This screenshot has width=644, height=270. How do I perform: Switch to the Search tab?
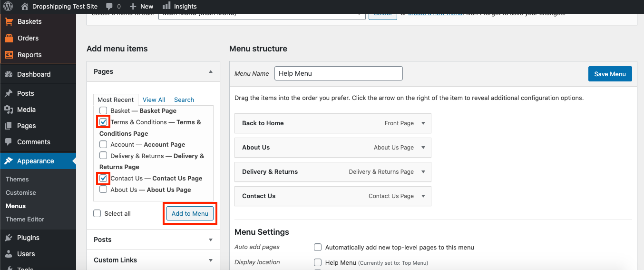point(184,100)
